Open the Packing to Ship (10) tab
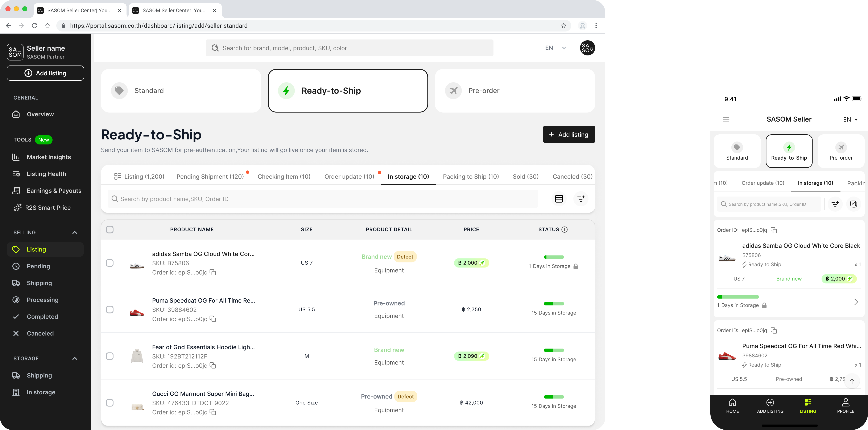The width and height of the screenshot is (868, 430). pos(470,176)
